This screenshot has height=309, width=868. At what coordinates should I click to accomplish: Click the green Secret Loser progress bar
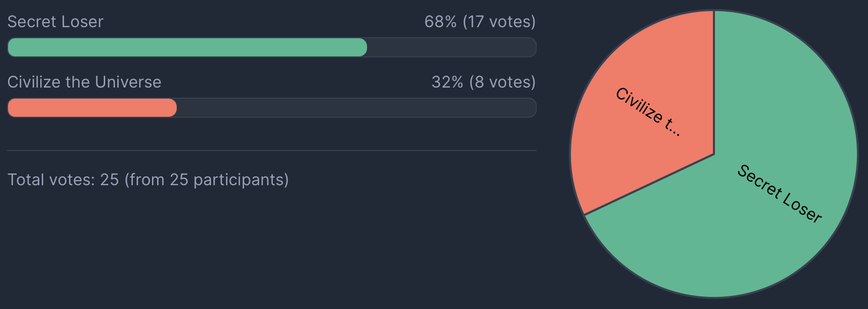(187, 47)
